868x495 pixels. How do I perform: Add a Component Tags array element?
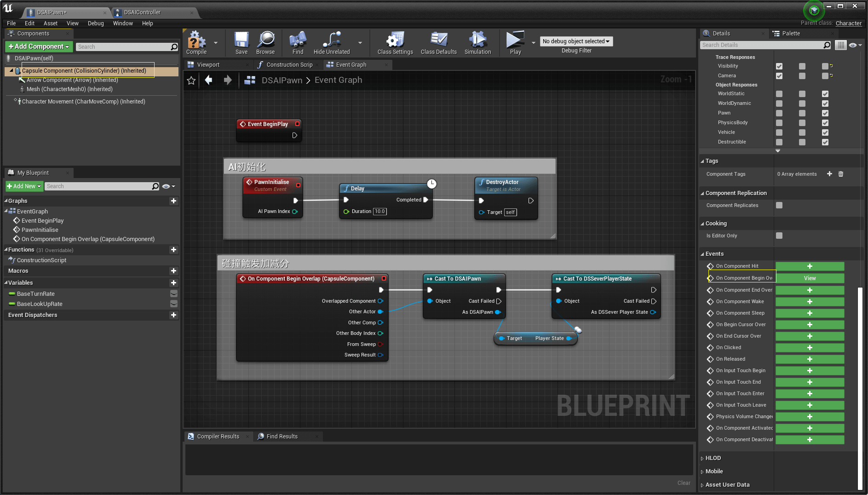(x=829, y=174)
